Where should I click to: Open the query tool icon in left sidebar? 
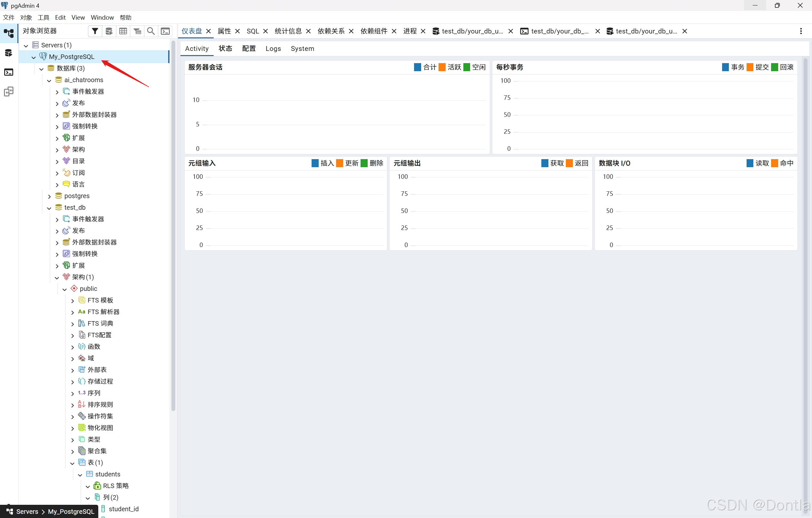[x=9, y=53]
